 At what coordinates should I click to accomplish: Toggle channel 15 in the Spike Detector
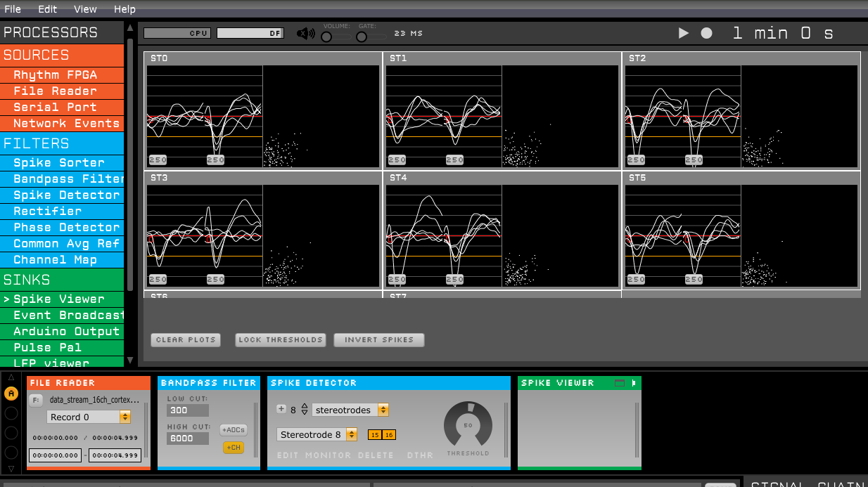pyautogui.click(x=375, y=435)
